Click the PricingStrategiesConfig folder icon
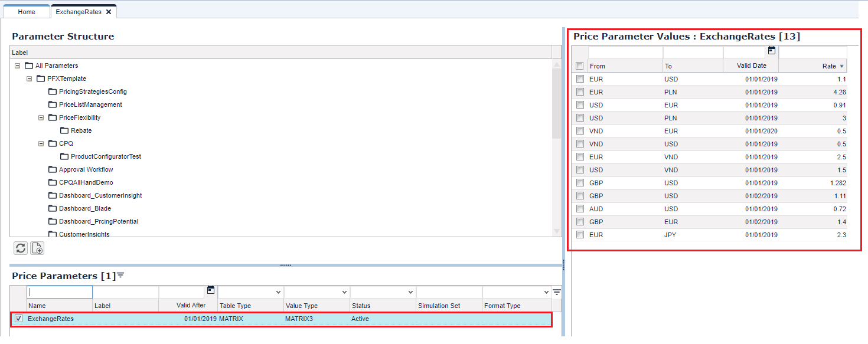This screenshot has height=344, width=868. pos(53,91)
